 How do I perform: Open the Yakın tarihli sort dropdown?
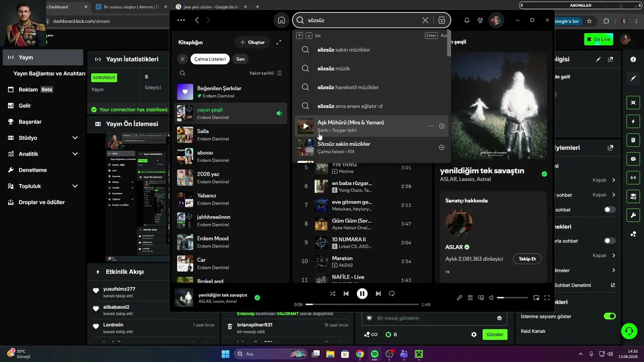coord(266,73)
